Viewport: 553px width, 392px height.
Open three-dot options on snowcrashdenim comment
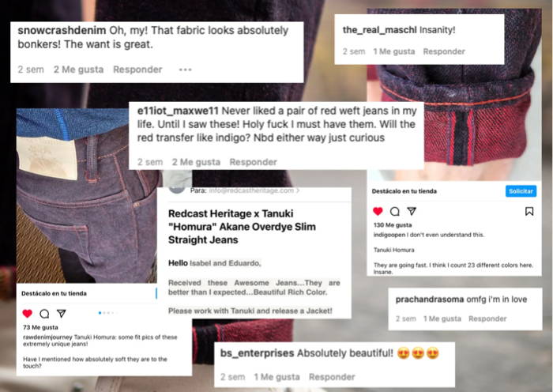185,70
